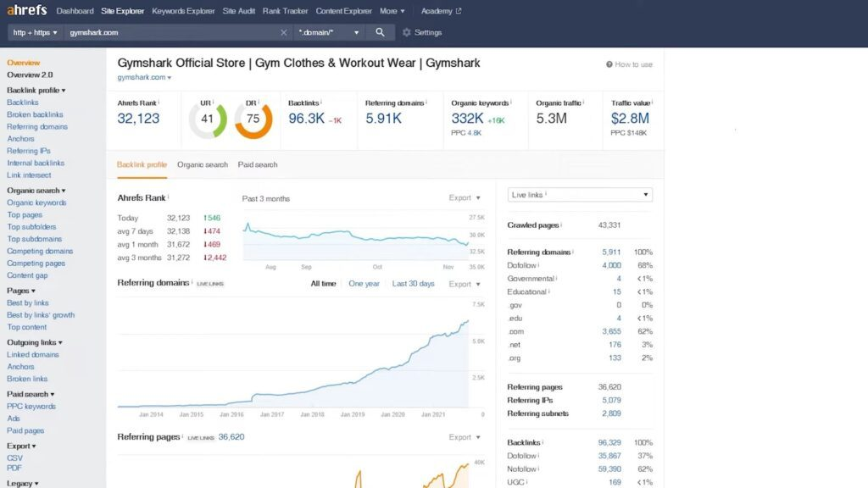The width and height of the screenshot is (868, 488).
Task: Open Keywords Explorer in top navigation
Action: pyautogui.click(x=183, y=11)
